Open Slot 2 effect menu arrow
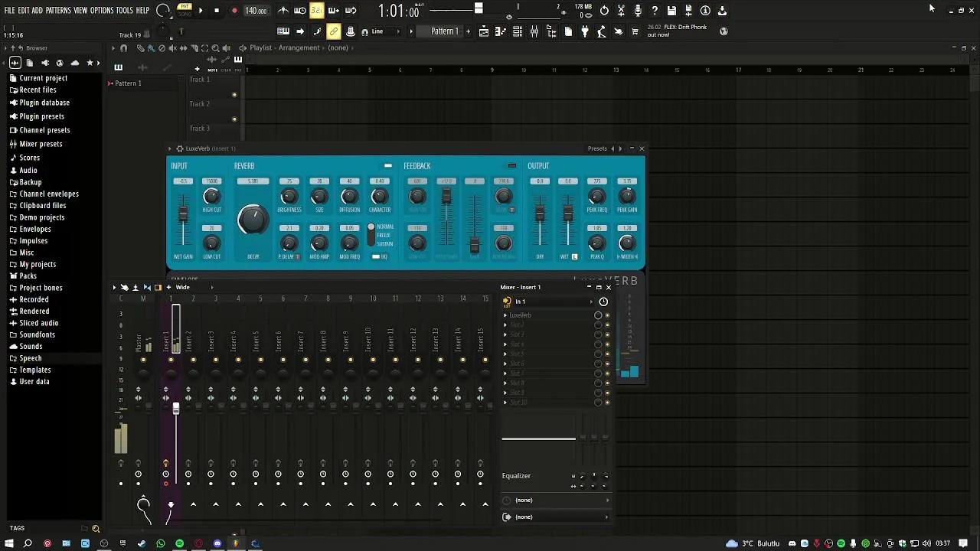The image size is (980, 551). click(x=505, y=325)
